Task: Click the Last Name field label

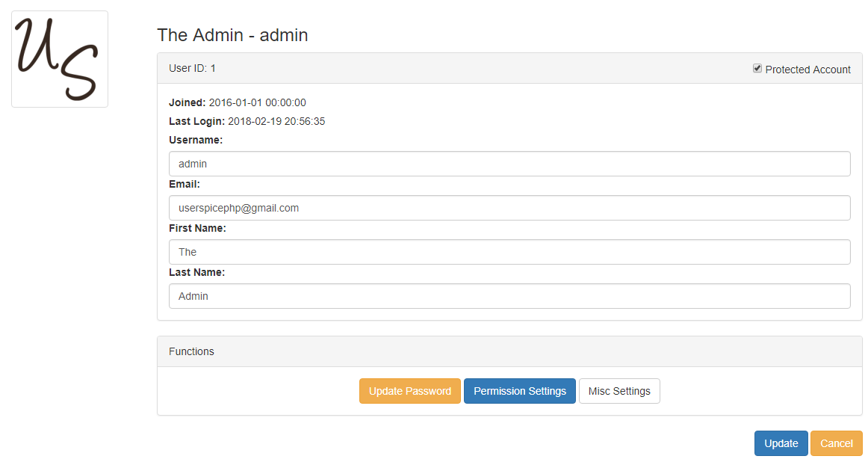Action: pos(196,272)
